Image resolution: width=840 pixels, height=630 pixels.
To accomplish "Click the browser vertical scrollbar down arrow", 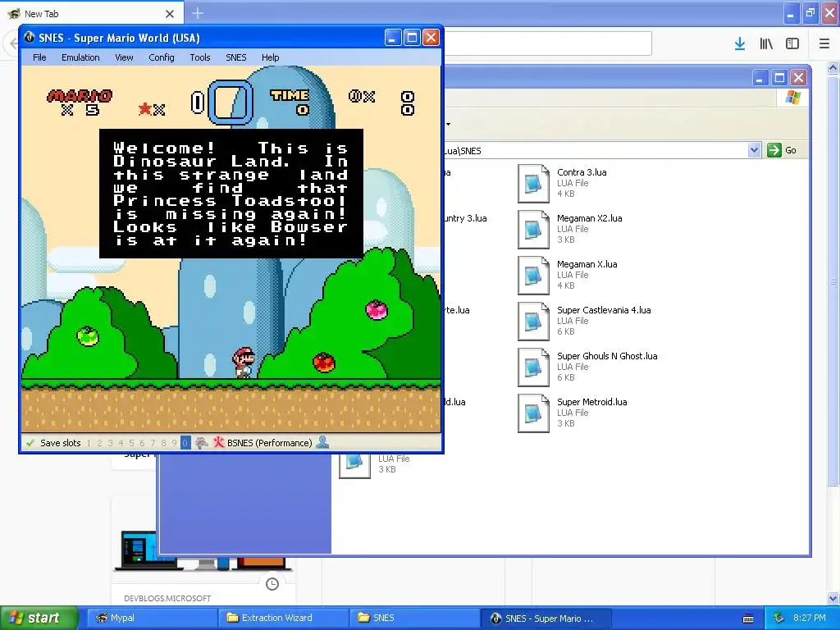I will click(x=833, y=598).
